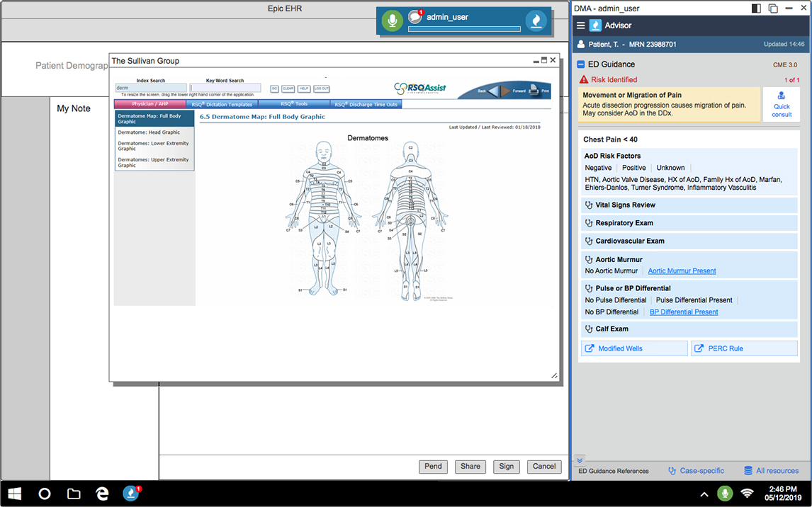Select Pulse Differential Present option

coord(694,300)
